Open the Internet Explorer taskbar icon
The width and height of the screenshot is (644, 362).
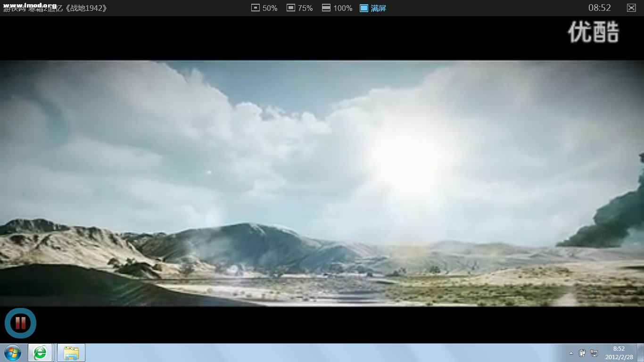[40, 353]
